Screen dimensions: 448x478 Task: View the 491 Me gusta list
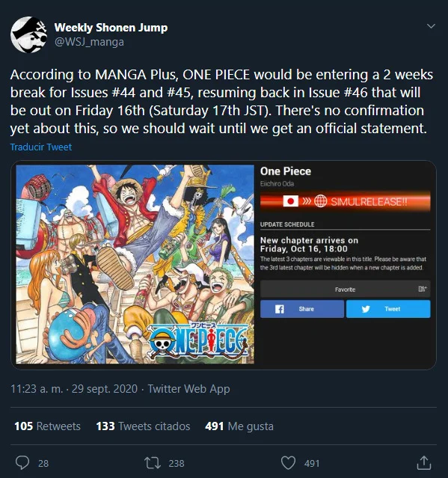coord(239,426)
